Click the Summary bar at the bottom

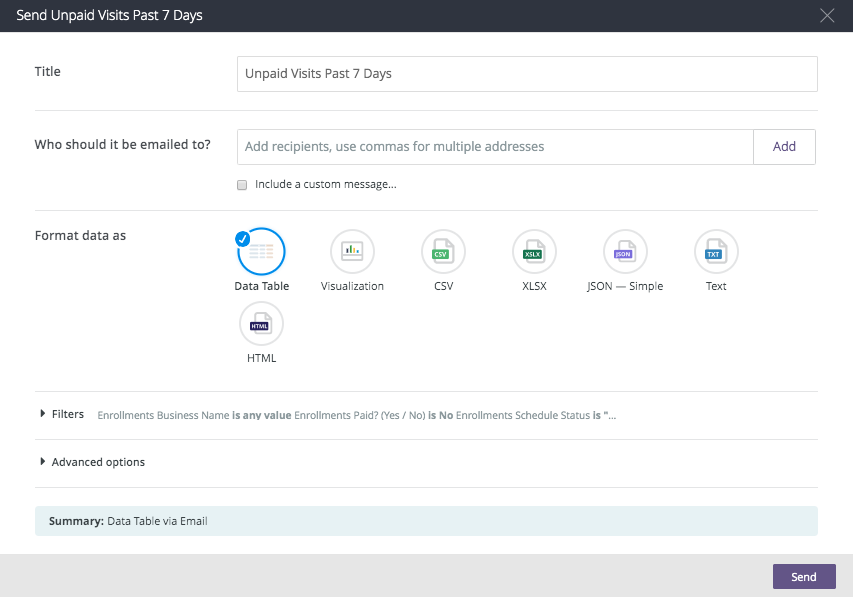[426, 521]
